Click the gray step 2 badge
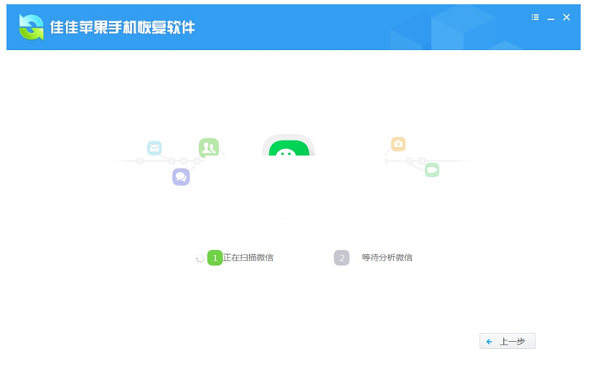The height and width of the screenshot is (372, 600). (x=342, y=258)
